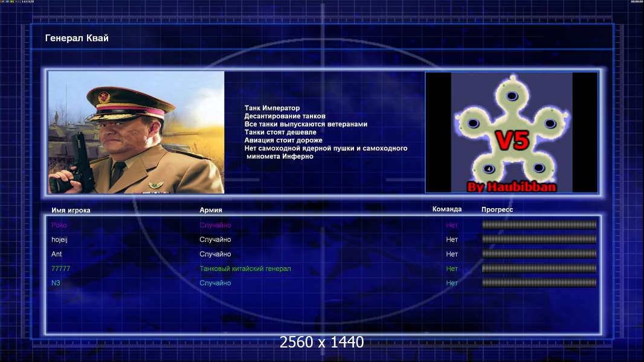The height and width of the screenshot is (362, 644).
Task: Click the V5 map preview thumbnail
Action: [511, 132]
